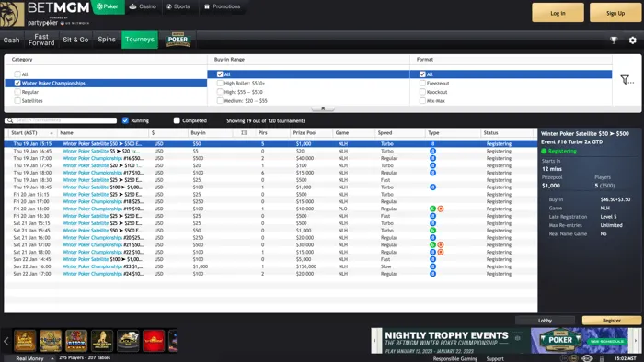The width and height of the screenshot is (644, 362).
Task: Click the search magnifier icon
Action: coord(9,120)
